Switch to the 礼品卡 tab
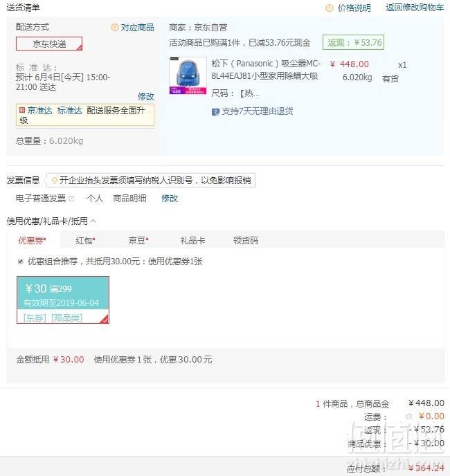 pos(192,241)
